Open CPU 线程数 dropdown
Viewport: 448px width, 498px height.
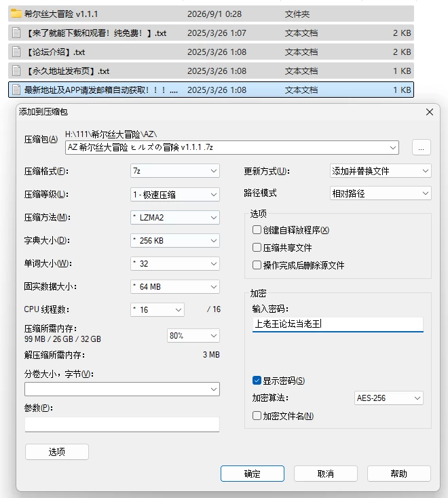tap(157, 309)
